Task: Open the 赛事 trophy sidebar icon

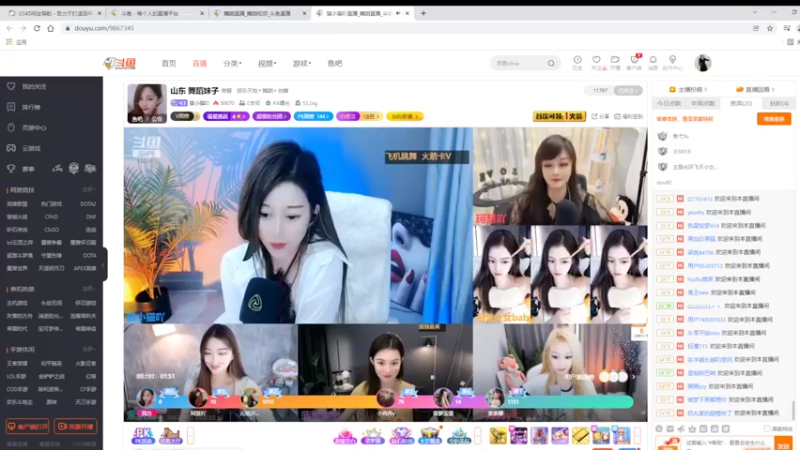Action: [x=11, y=168]
